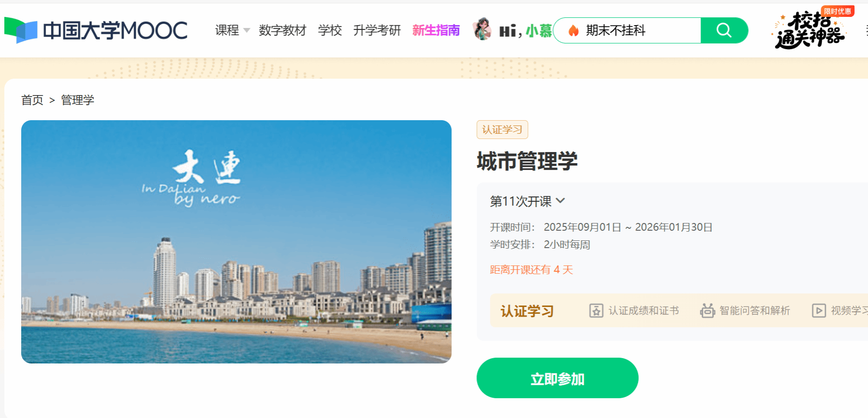Click the certificate icon beside 认证成绩和证书
The image size is (868, 418).
click(596, 310)
